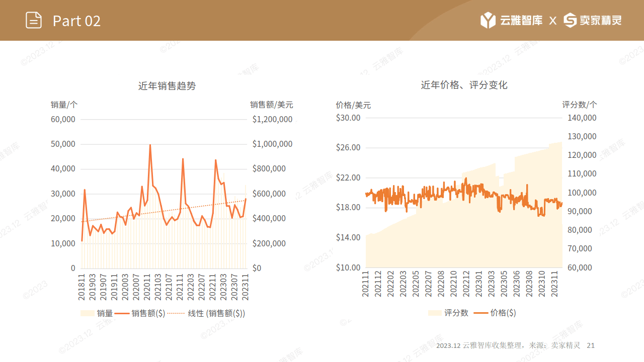Click the Part 02 heading text
Image resolution: width=644 pixels, height=362 pixels.
(76, 21)
